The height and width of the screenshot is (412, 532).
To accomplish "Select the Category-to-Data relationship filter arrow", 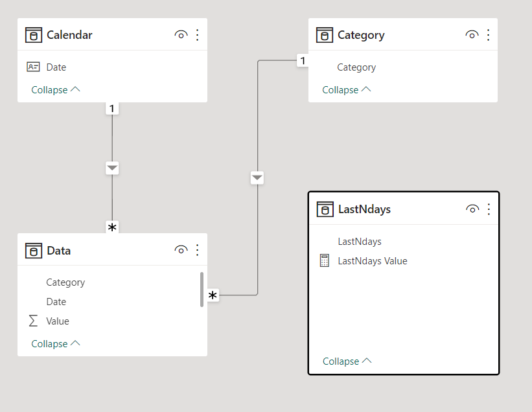I will 257,177.
